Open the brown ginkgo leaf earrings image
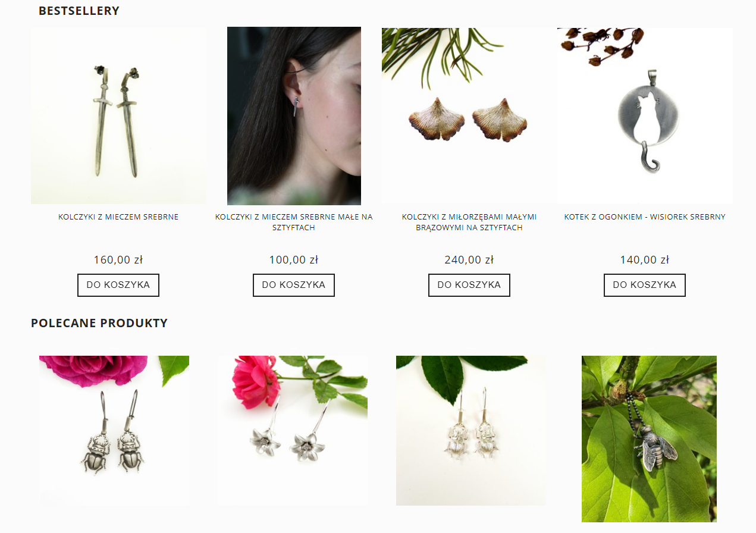Image resolution: width=756 pixels, height=533 pixels. (469, 116)
